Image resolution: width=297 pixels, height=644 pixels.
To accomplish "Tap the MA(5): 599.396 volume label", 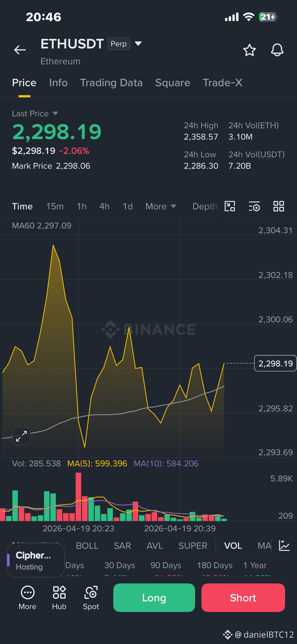I will tap(97, 463).
